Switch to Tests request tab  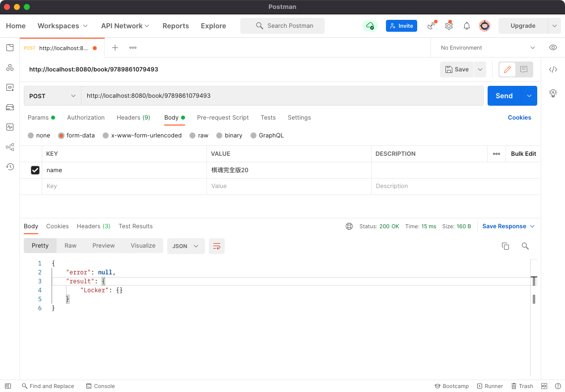(x=268, y=118)
